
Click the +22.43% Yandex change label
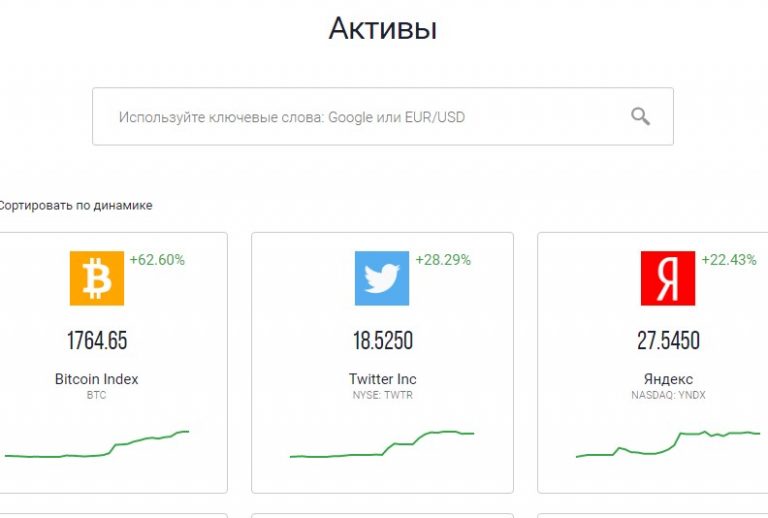point(729,259)
